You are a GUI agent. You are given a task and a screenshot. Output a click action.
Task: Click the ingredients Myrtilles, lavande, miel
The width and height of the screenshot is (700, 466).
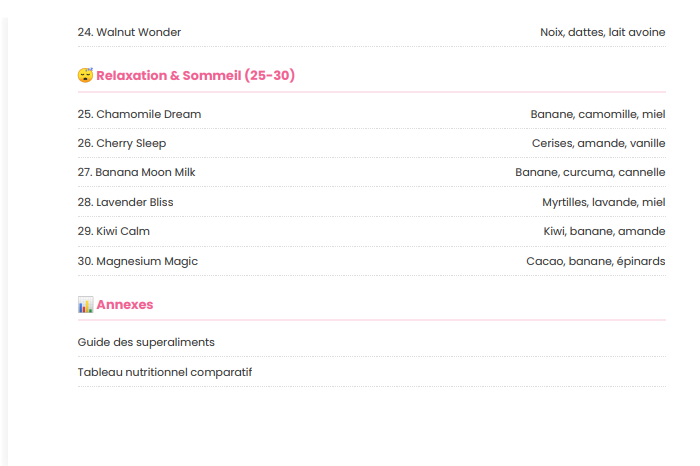(603, 202)
